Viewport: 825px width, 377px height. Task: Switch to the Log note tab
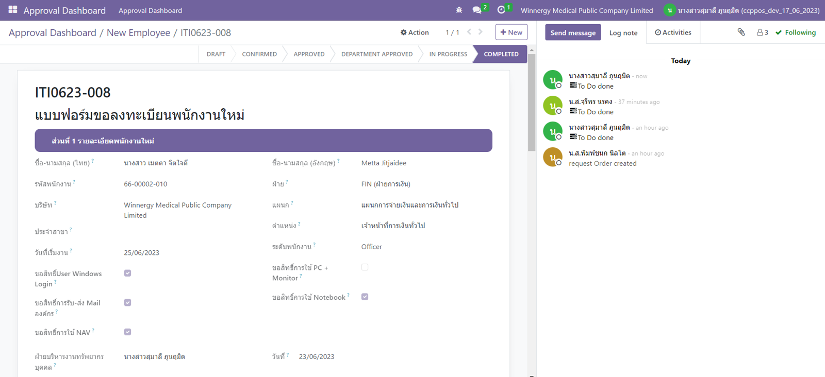623,33
